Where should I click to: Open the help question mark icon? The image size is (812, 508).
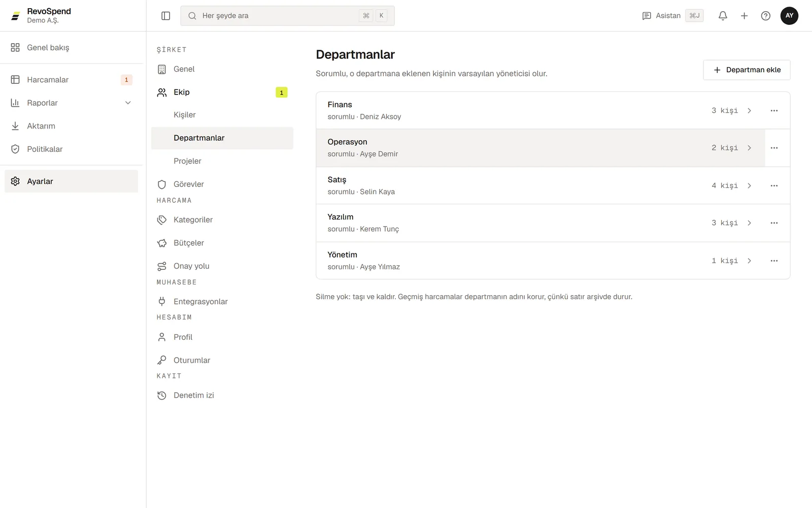click(x=766, y=16)
